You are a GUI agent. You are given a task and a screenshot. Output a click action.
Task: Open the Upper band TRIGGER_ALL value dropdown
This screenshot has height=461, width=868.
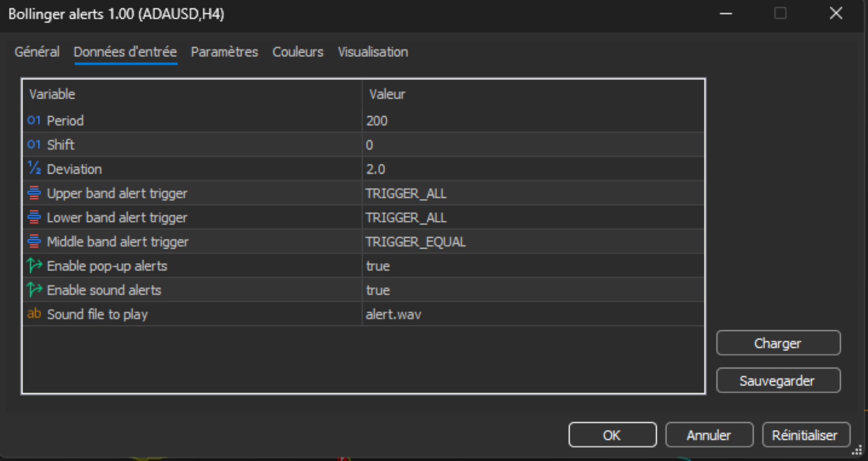coord(533,193)
